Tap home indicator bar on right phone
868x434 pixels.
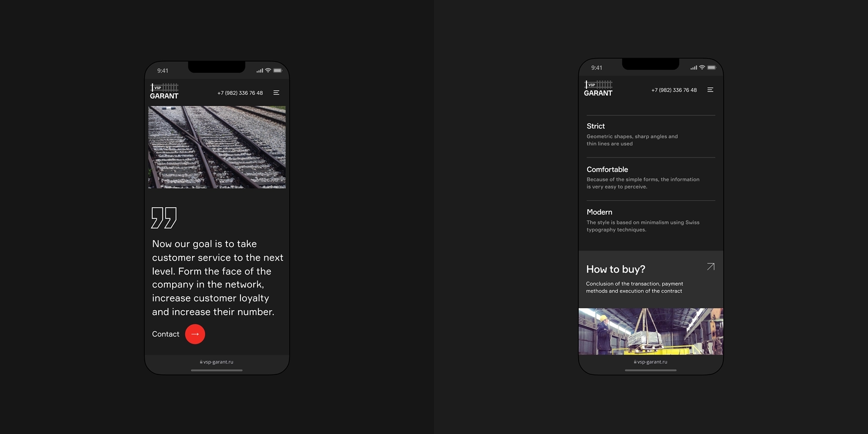click(651, 370)
